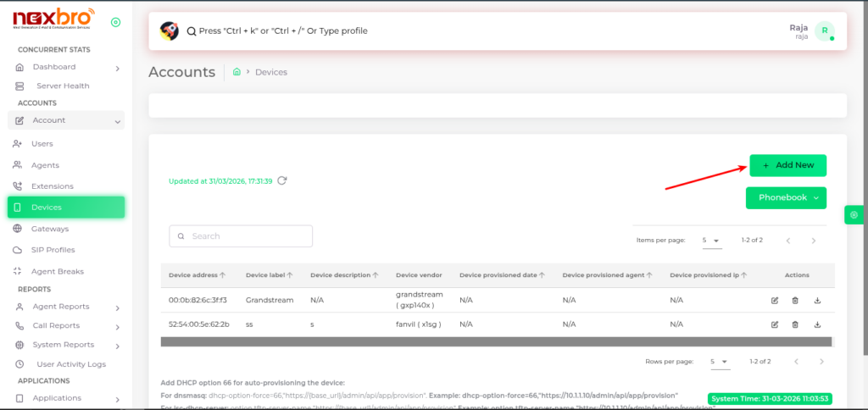Open the Rows per page dropdown
Viewport: 868px width, 410px height.
tap(719, 362)
